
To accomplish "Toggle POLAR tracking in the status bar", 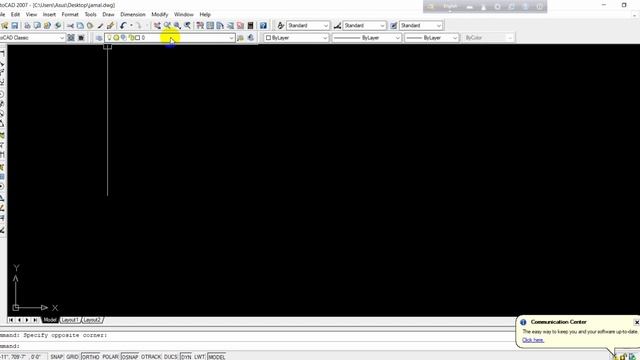I will click(110, 357).
